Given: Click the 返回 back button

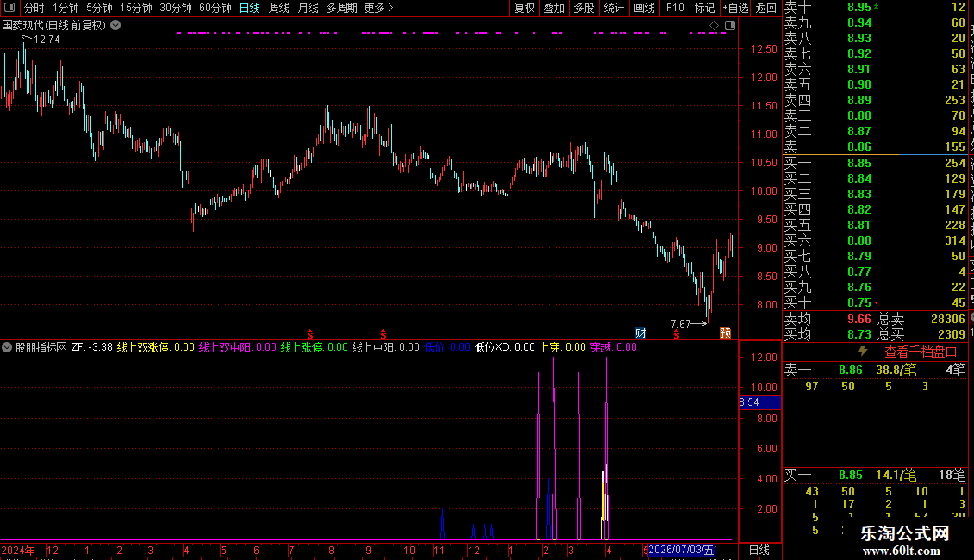Looking at the screenshot, I should pyautogui.click(x=766, y=8).
